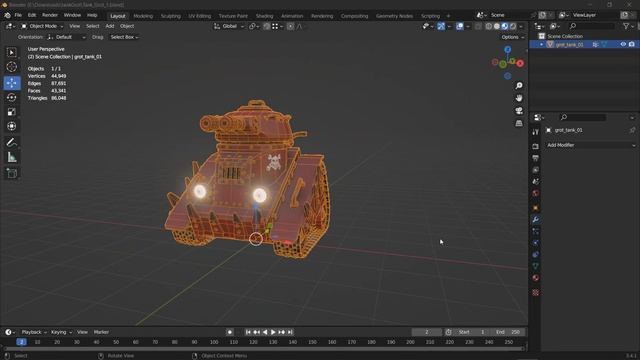Activate the Scale tool
This screenshot has width=640, height=360.
11,112
